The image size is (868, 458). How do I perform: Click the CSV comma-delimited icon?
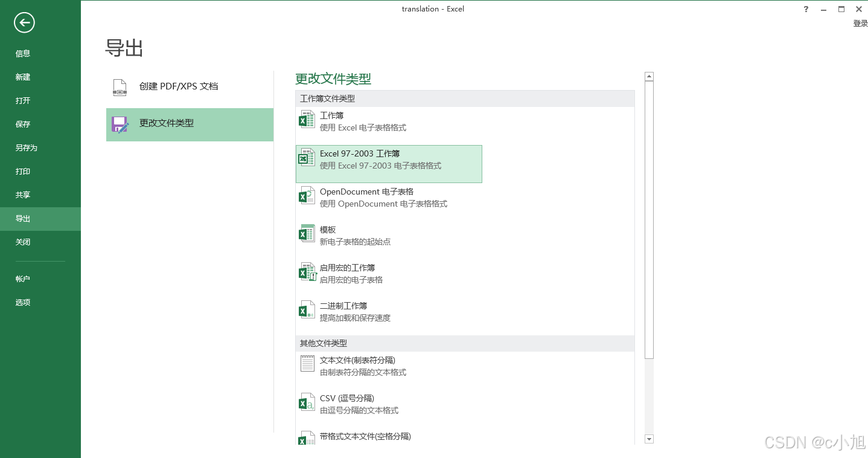tap(307, 402)
